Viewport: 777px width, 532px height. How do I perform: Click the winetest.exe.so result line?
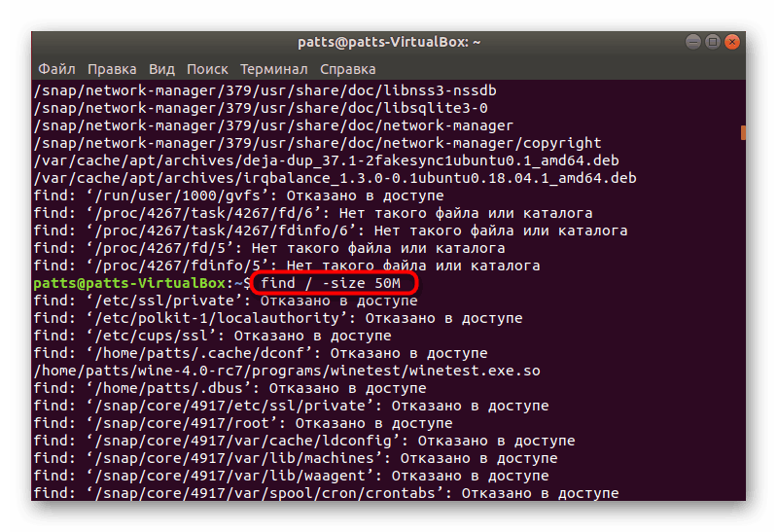pyautogui.click(x=287, y=371)
